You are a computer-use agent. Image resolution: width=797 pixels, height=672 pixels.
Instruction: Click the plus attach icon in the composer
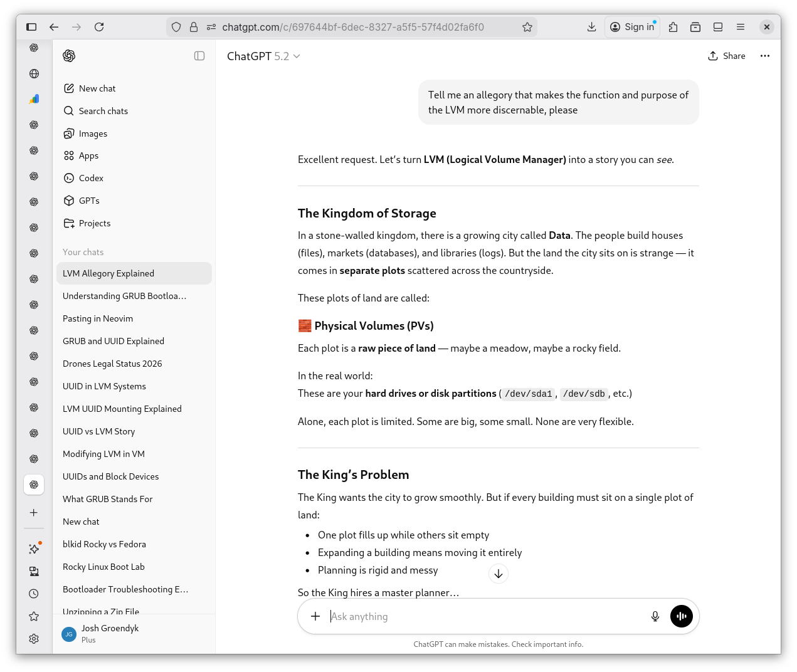pos(315,616)
